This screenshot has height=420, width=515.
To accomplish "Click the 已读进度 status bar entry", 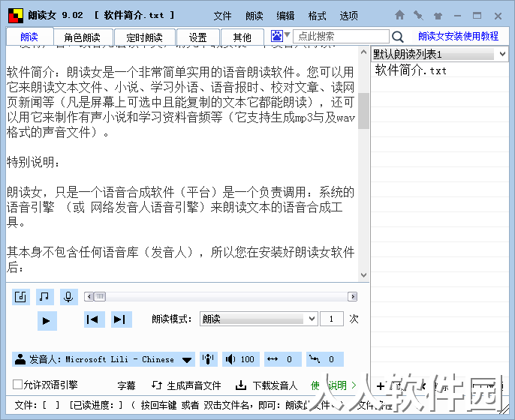I will tap(95, 405).
